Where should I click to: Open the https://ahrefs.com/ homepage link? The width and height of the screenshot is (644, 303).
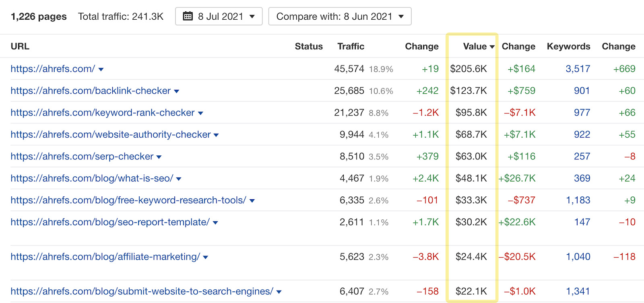coord(53,69)
